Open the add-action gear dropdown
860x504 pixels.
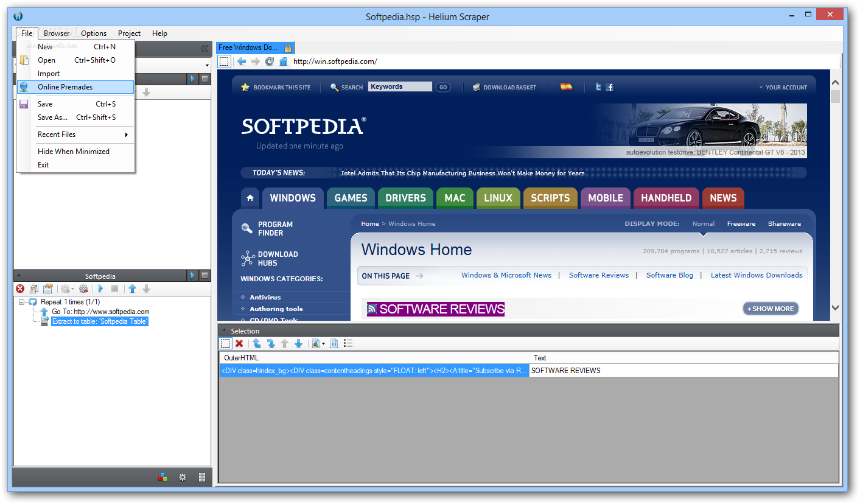[x=67, y=289]
